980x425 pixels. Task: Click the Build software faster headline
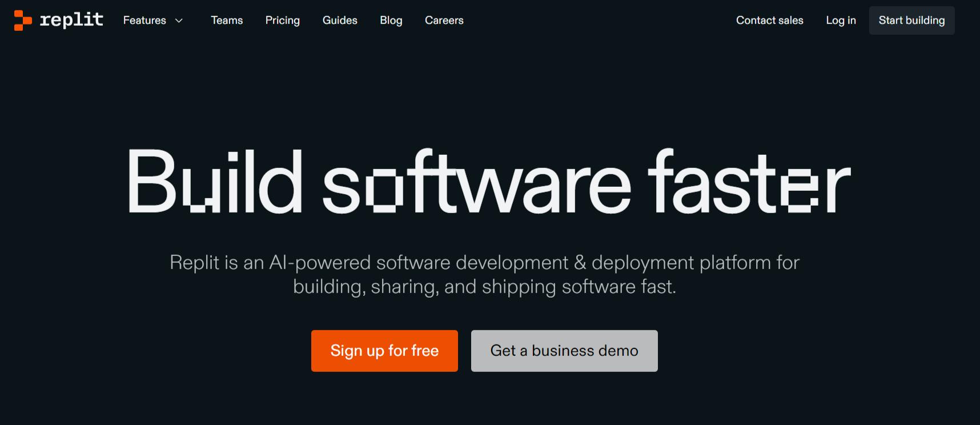pyautogui.click(x=489, y=182)
